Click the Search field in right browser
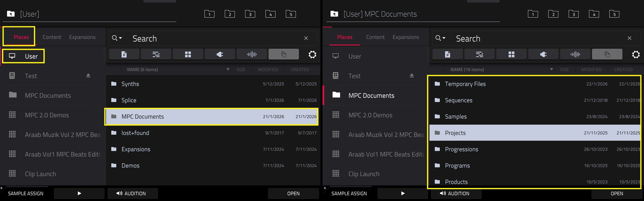644x201 pixels. point(537,38)
